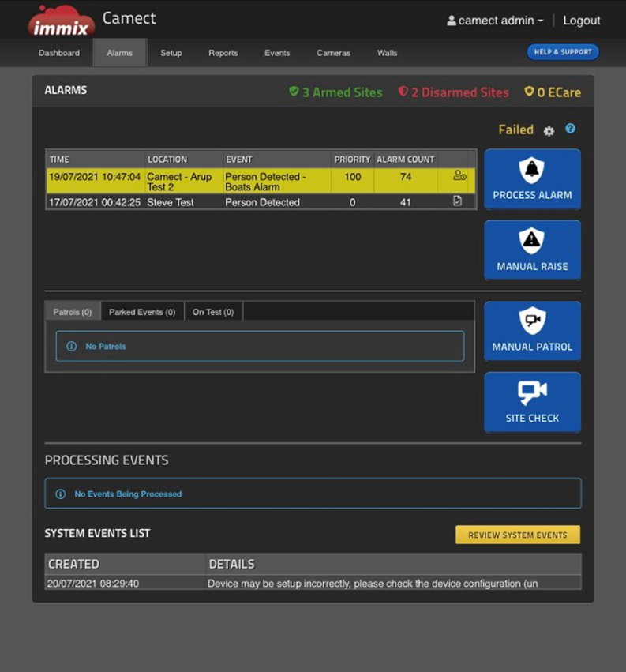This screenshot has width=626, height=672.
Task: Click Review System Events button
Action: (518, 535)
